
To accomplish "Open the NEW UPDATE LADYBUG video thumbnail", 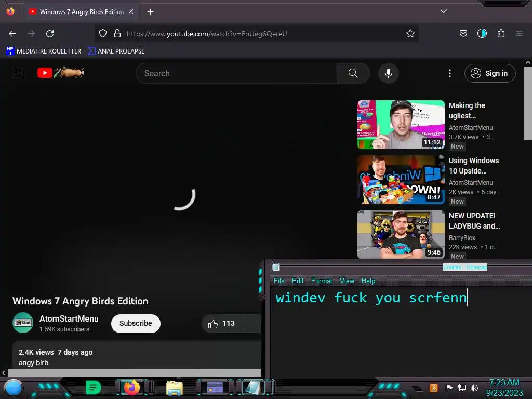I will click(401, 235).
